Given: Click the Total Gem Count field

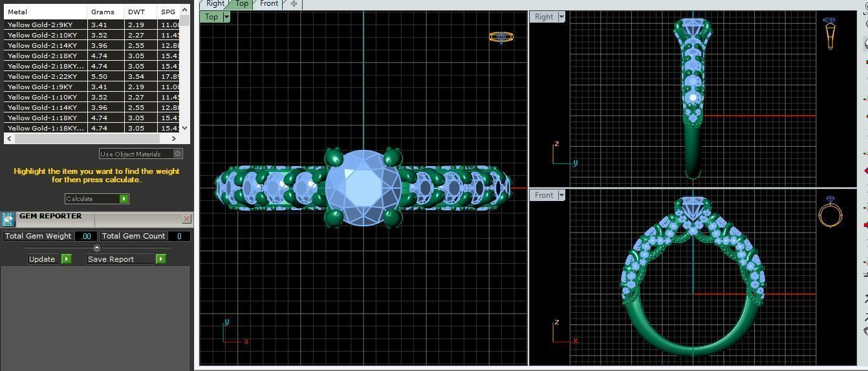Looking at the screenshot, I should coord(179,236).
